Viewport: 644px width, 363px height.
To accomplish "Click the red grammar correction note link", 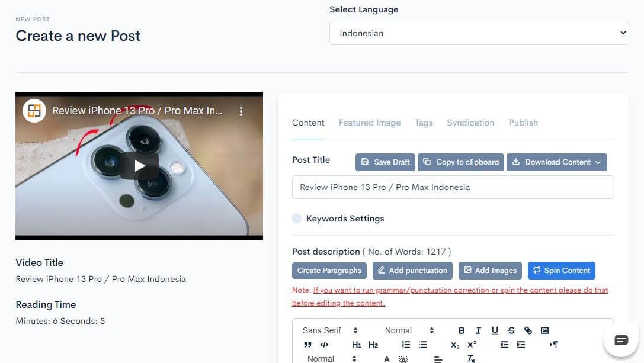I will tap(450, 297).
